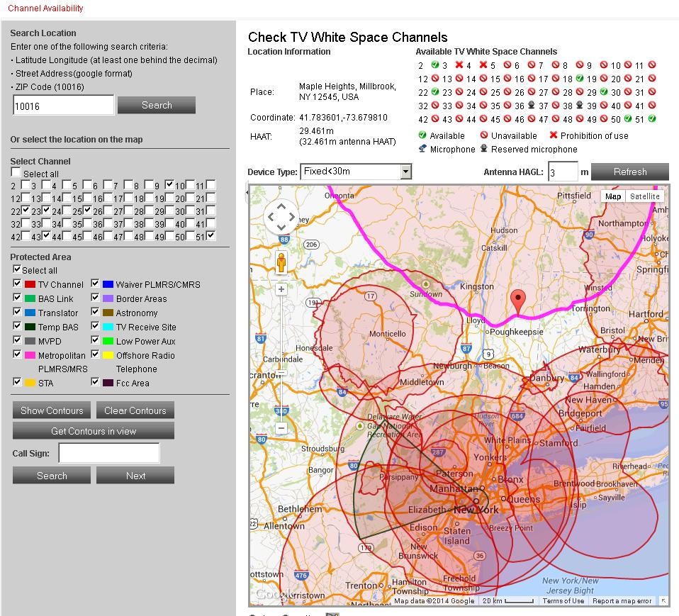
Task: Click channel 2 available status icon
Action: click(434, 65)
